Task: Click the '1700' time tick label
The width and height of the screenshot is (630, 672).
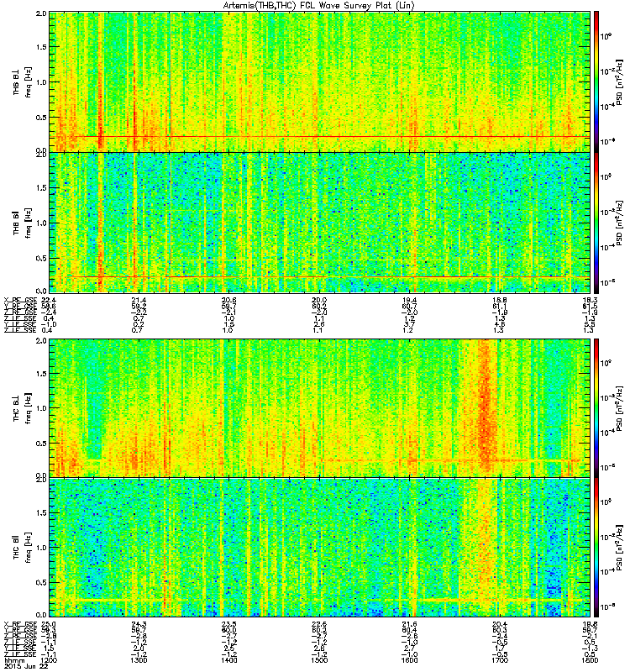Action: pos(500,660)
